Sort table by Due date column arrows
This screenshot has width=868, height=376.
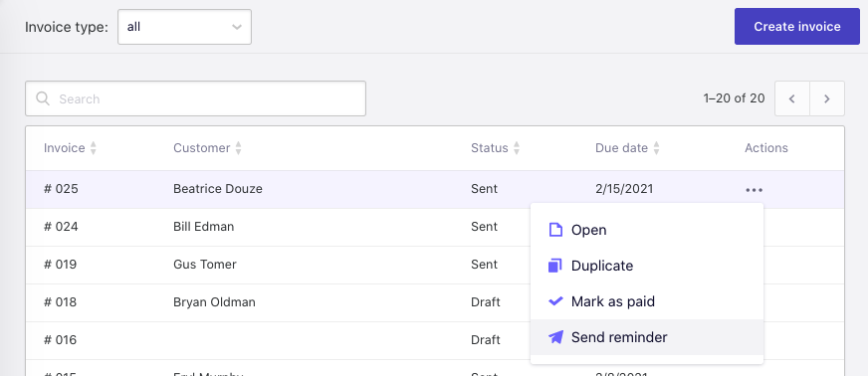coord(657,148)
